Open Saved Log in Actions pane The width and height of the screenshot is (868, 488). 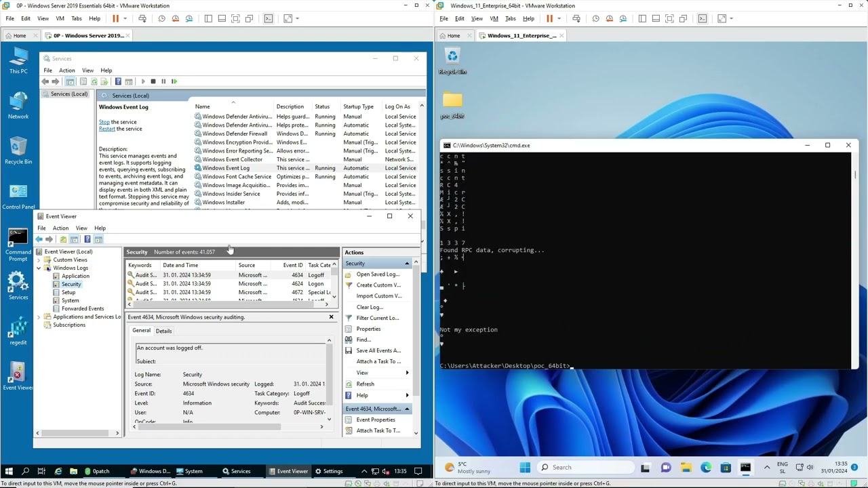[378, 274]
